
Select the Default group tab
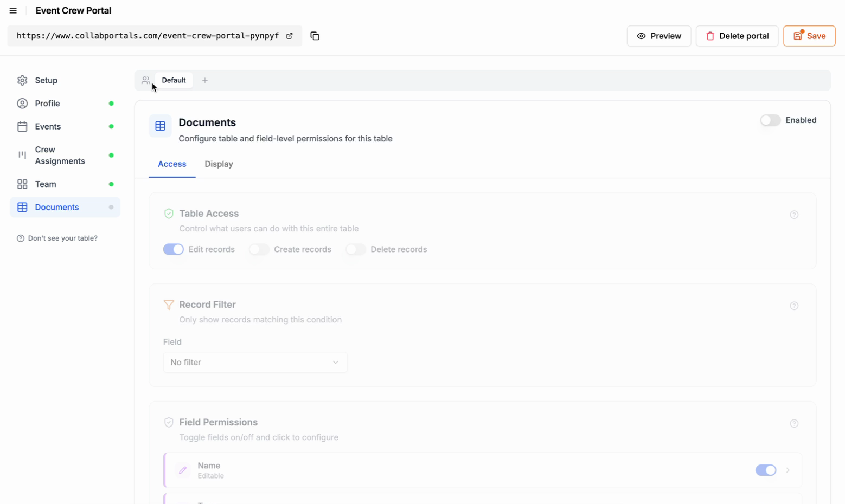174,80
